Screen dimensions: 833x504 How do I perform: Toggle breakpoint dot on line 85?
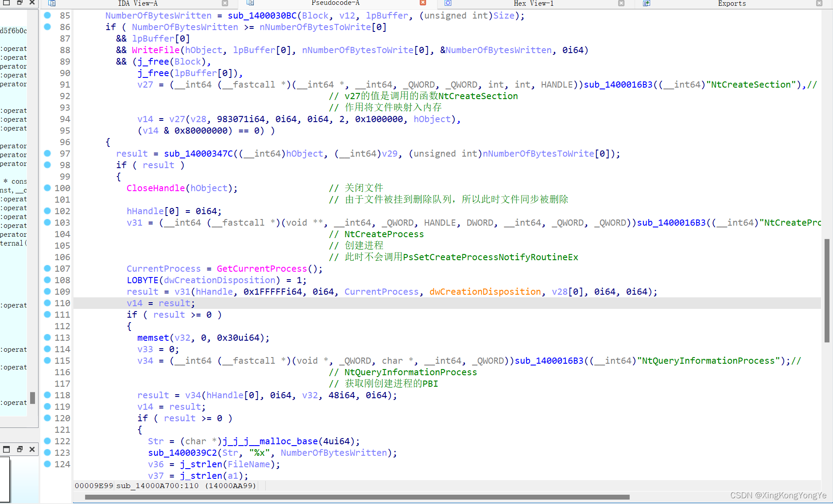tap(47, 15)
